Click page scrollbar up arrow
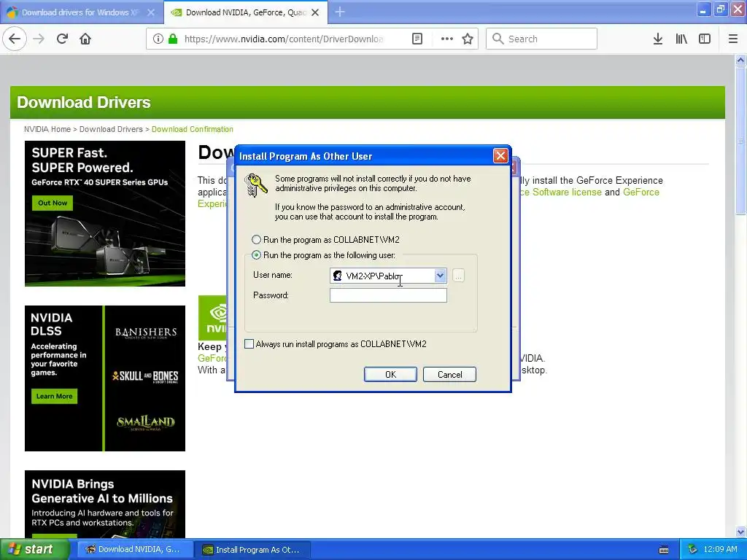The width and height of the screenshot is (747, 560). tap(740, 60)
